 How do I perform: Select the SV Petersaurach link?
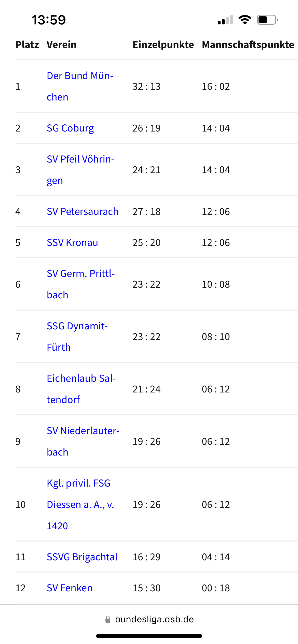(83, 212)
